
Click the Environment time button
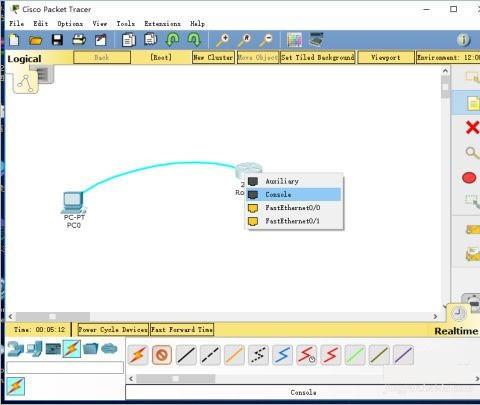(x=448, y=57)
